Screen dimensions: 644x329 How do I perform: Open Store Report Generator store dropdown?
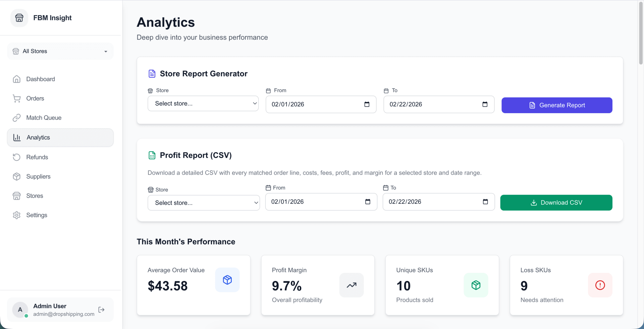203,103
